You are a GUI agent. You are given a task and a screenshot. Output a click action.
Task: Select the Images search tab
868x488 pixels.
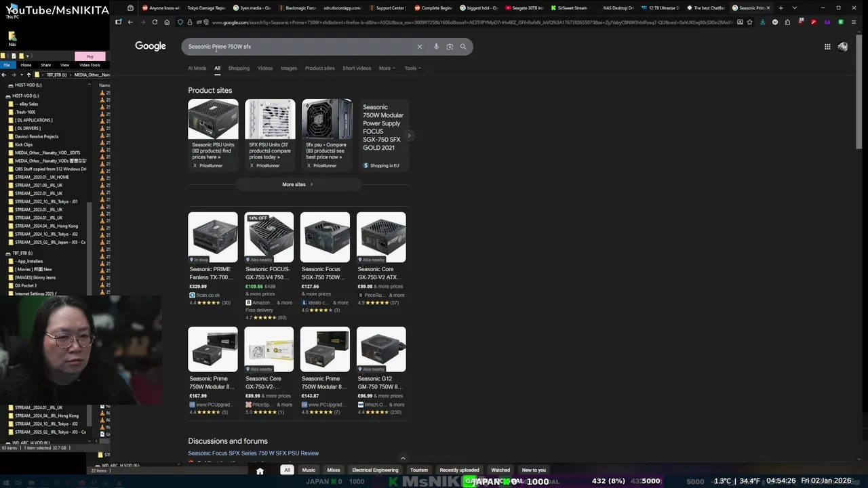point(289,68)
